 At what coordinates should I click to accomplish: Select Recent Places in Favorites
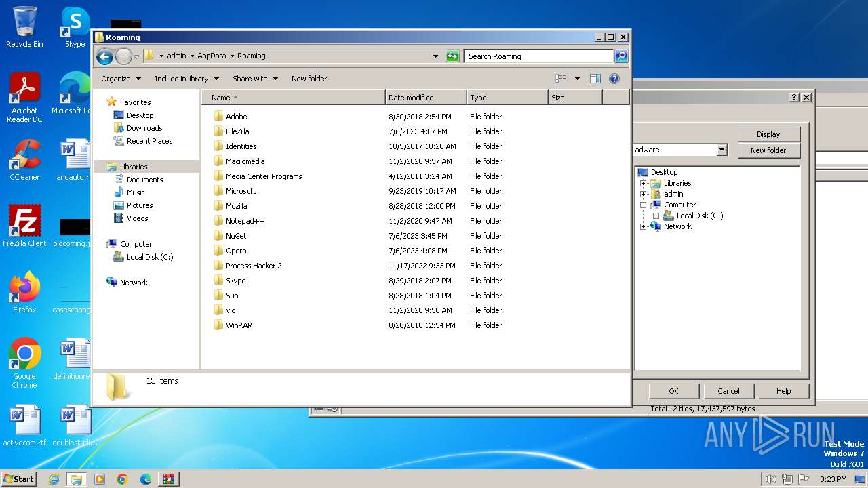coord(149,141)
